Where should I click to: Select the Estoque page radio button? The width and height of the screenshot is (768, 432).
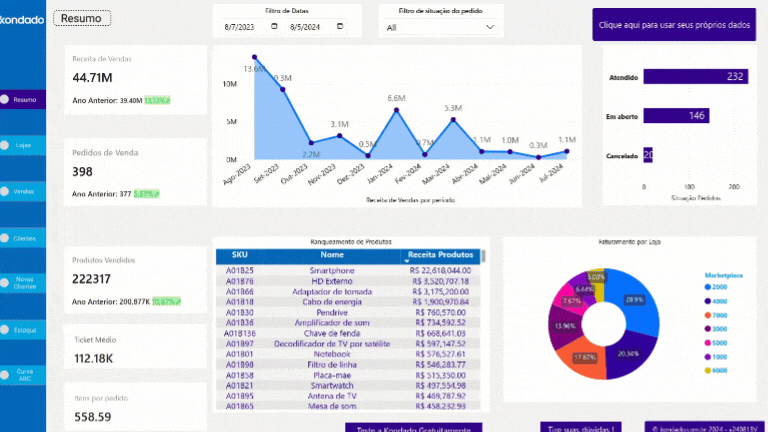coord(5,328)
